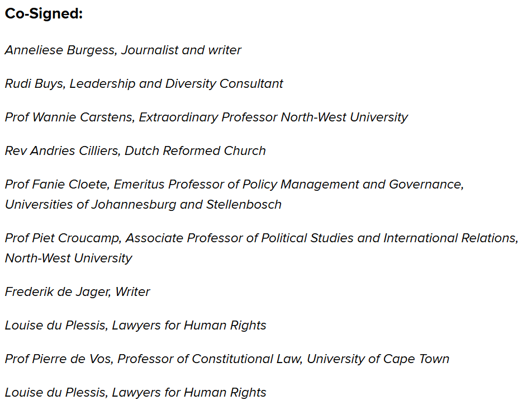Select the name Rudi Buys
Viewport: 532px width, 400px height.
pos(34,83)
